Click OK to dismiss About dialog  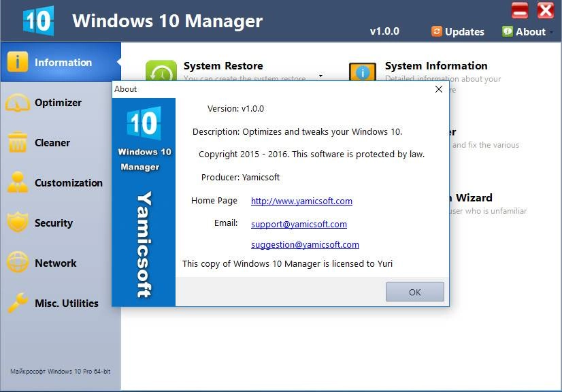click(x=414, y=291)
